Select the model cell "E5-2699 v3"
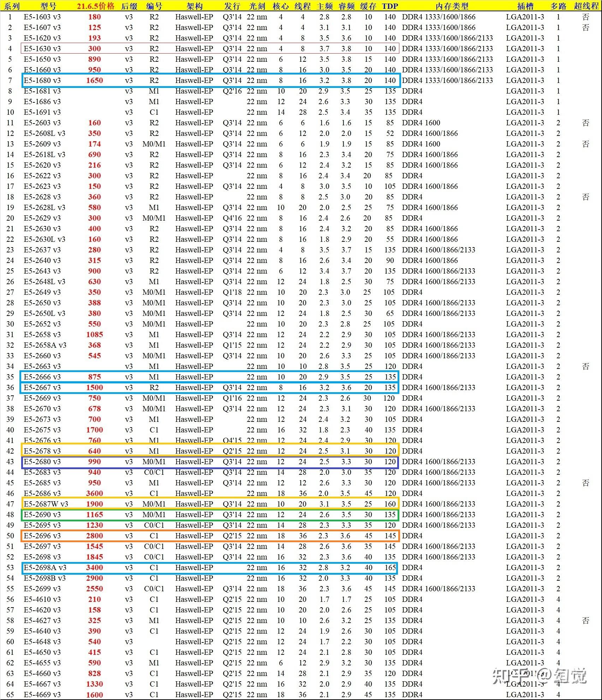This screenshot has height=700, width=602. pyautogui.click(x=42, y=589)
